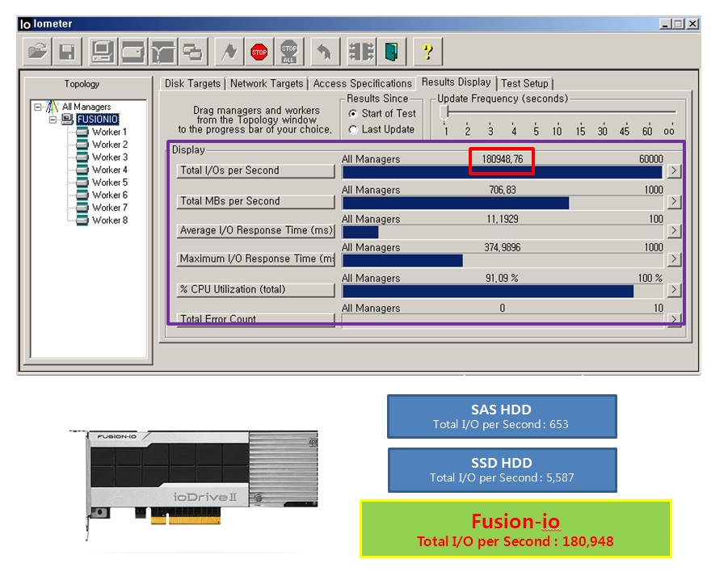Click Total Error Count button

[255, 319]
